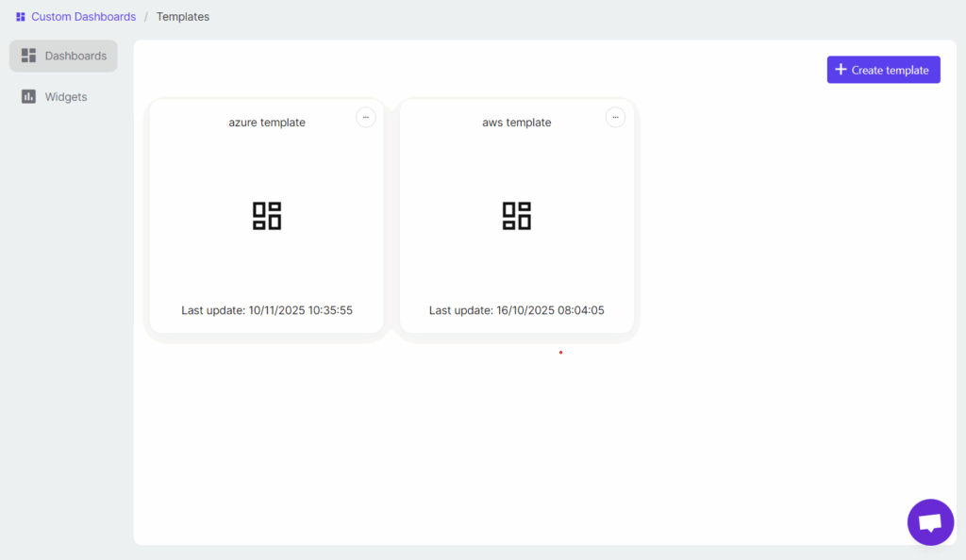This screenshot has width=966, height=560.
Task: Select the Templates breadcrumb text
Action: [x=183, y=17]
